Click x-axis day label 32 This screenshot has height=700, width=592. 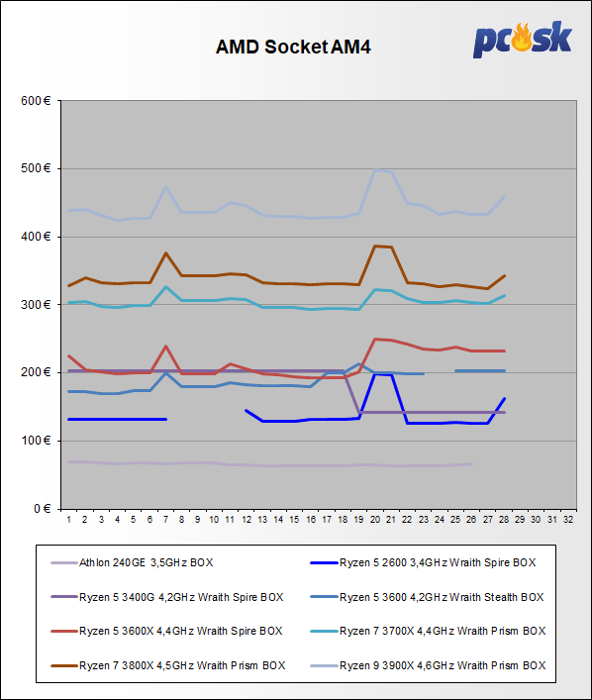pyautogui.click(x=568, y=520)
